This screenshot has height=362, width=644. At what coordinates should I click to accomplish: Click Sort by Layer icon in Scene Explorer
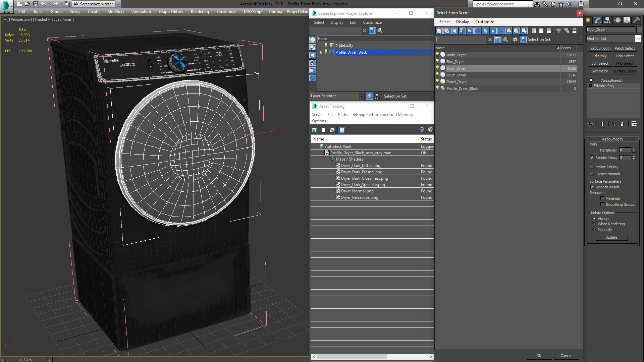tap(369, 96)
